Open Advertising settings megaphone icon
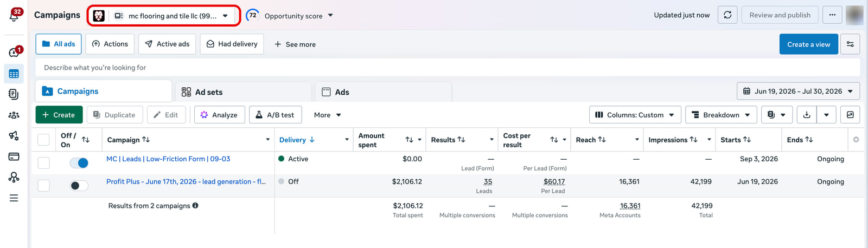The image size is (868, 248). [14, 136]
